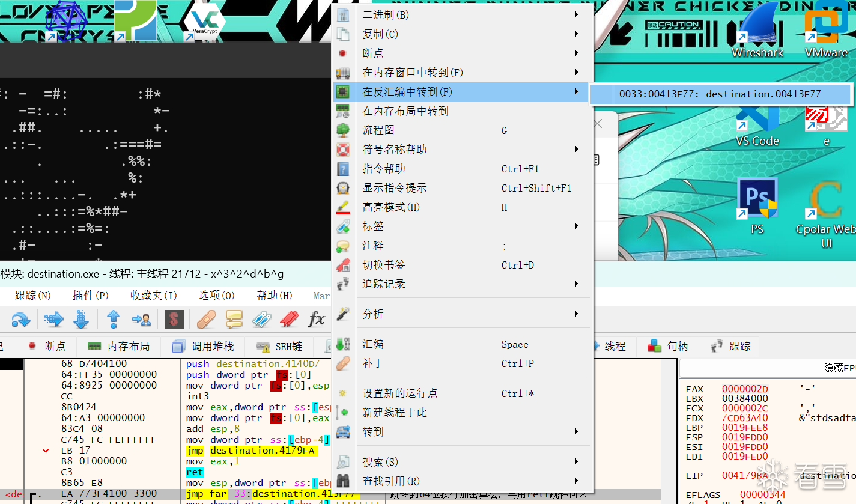
Task: Open the red 'e' desktop shortcut
Action: coord(827,125)
